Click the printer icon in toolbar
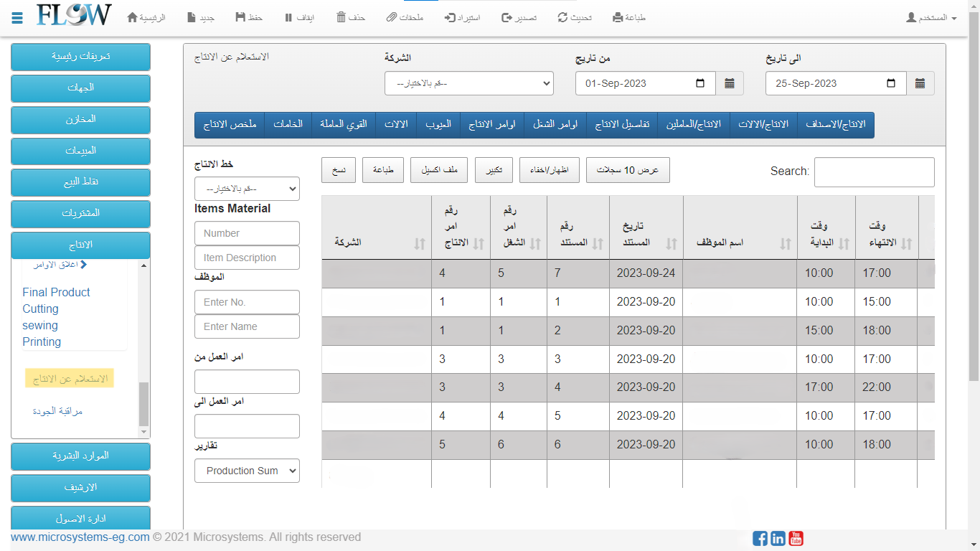 coord(618,17)
